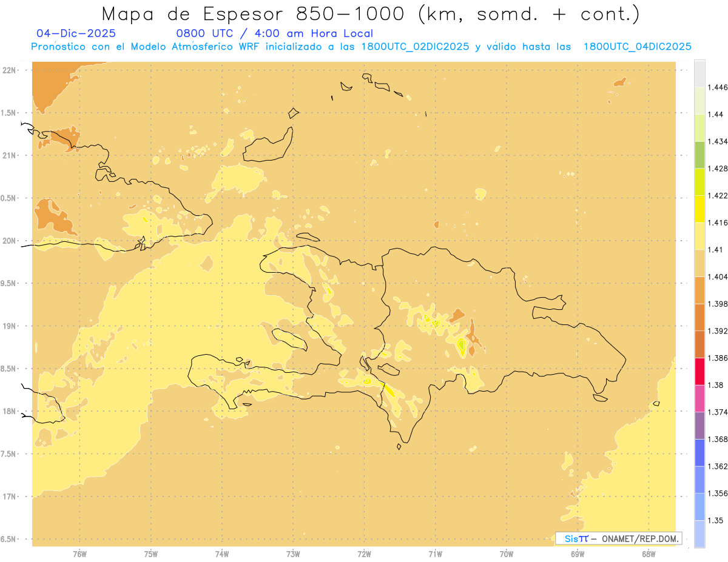Click the colorbar value "1.428"
The width and height of the screenshot is (728, 562).
click(719, 169)
